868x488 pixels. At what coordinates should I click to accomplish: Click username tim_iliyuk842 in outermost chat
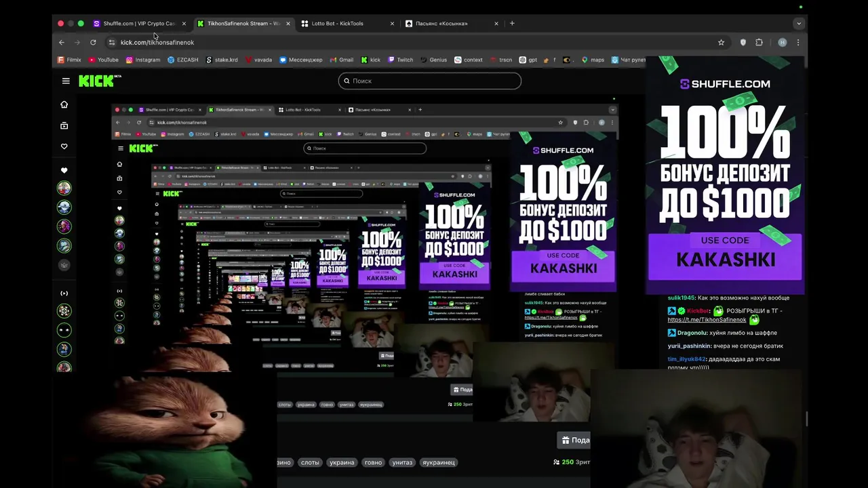pos(687,359)
